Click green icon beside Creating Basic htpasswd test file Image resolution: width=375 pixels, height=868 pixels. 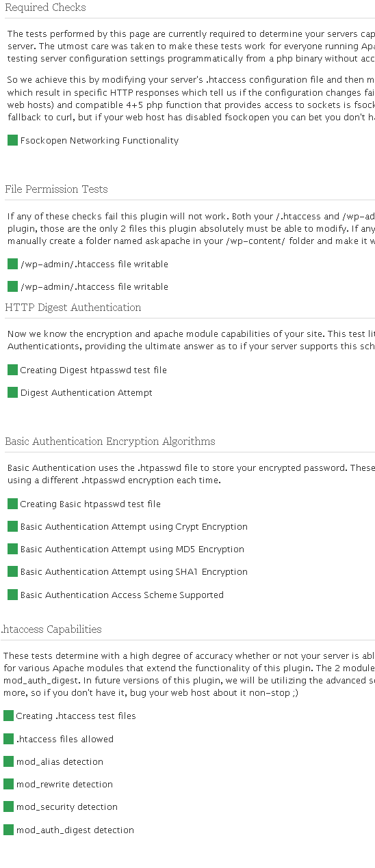pos(12,504)
